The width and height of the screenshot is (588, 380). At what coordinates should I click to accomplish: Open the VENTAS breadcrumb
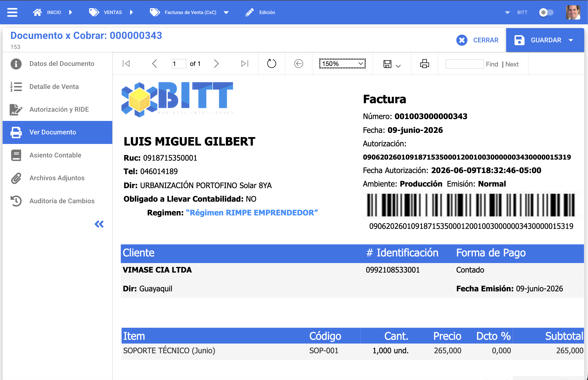[113, 12]
